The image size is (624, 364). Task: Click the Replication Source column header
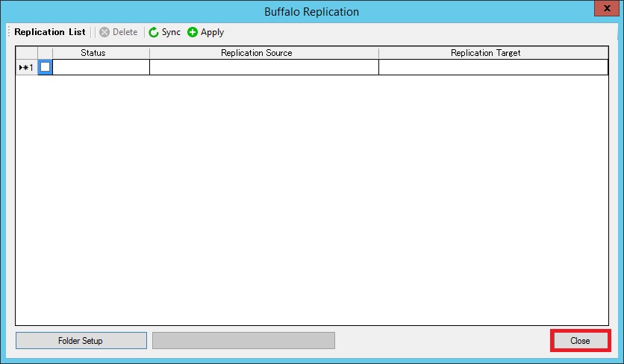[256, 53]
